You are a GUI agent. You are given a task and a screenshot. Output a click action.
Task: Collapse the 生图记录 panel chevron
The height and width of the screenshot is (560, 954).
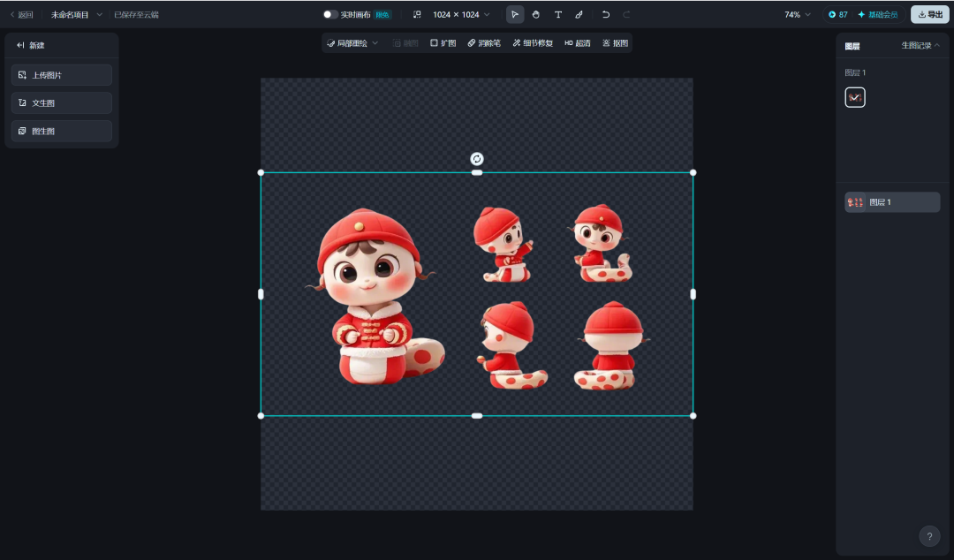(937, 45)
